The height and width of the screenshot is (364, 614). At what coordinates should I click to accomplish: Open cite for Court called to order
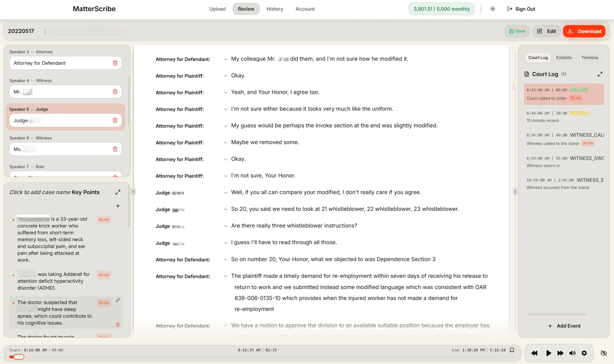pos(576,98)
